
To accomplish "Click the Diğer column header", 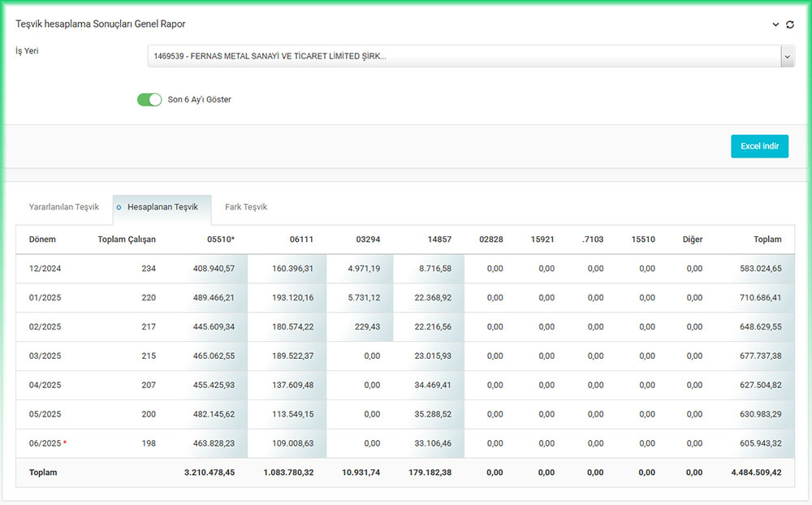I will point(692,240).
